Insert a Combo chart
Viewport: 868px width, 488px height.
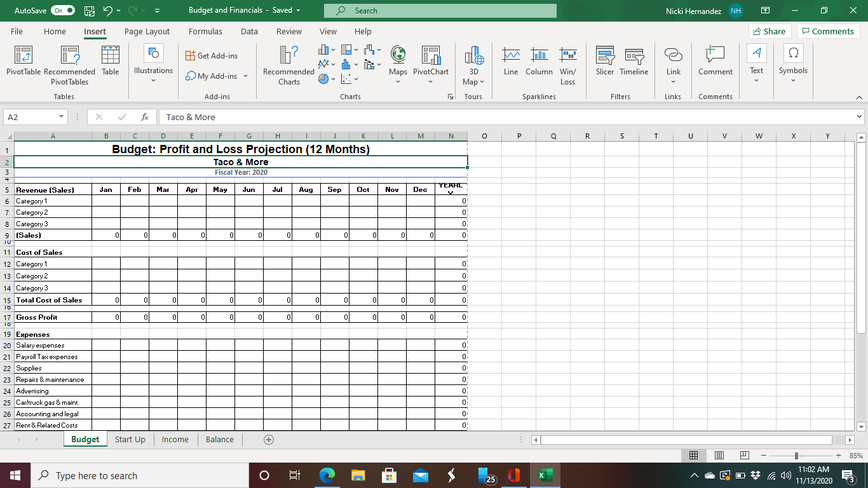[x=373, y=64]
